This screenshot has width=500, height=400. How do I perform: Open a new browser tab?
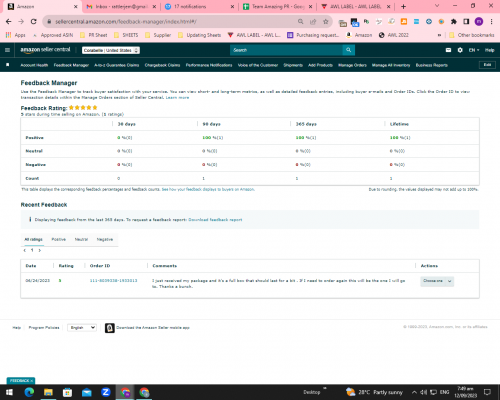click(403, 6)
